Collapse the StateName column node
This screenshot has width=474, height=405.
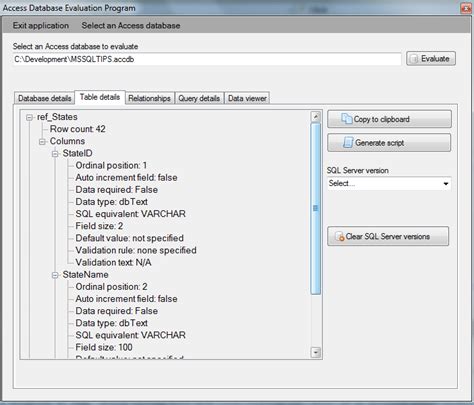pos(55,275)
